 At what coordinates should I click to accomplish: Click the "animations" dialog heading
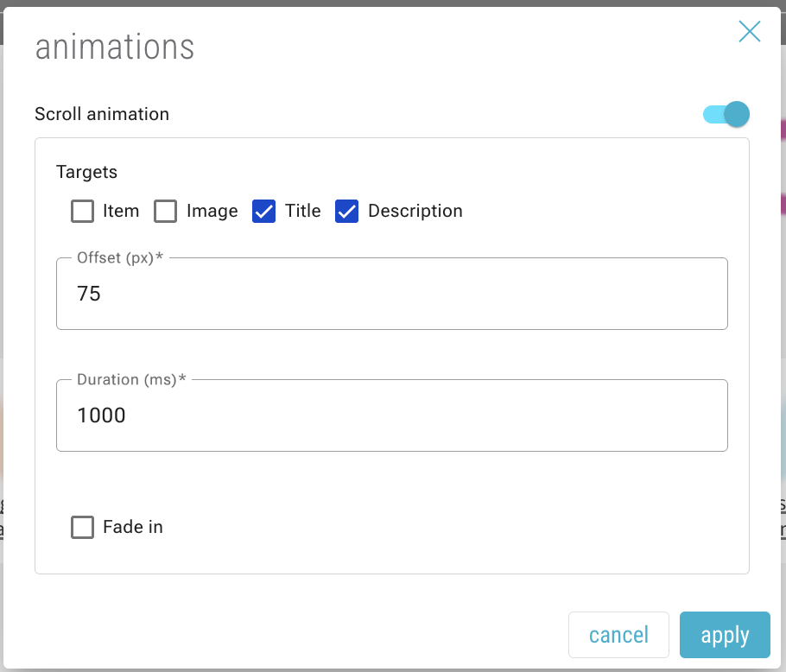(114, 47)
